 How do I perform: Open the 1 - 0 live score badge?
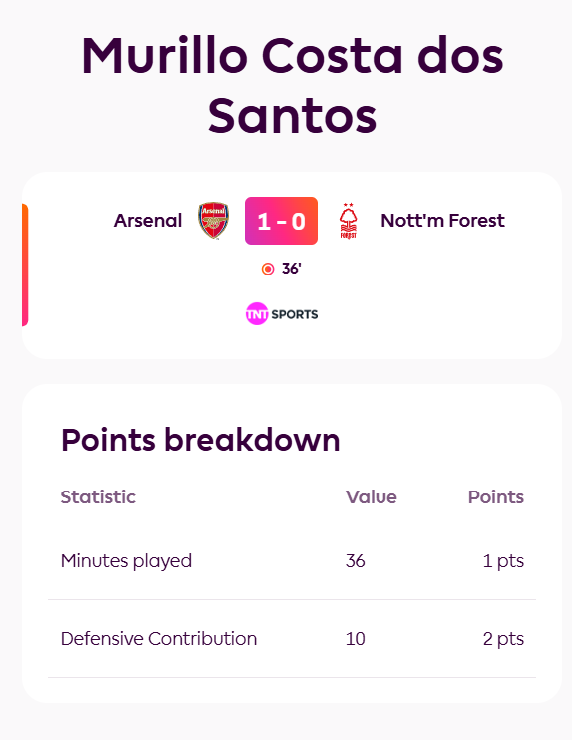(281, 221)
